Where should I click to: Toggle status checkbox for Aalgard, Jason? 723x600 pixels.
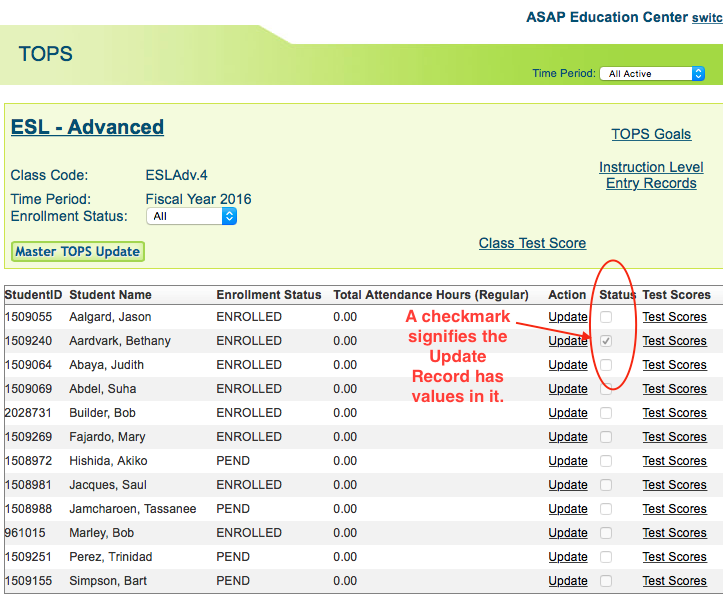[x=606, y=317]
